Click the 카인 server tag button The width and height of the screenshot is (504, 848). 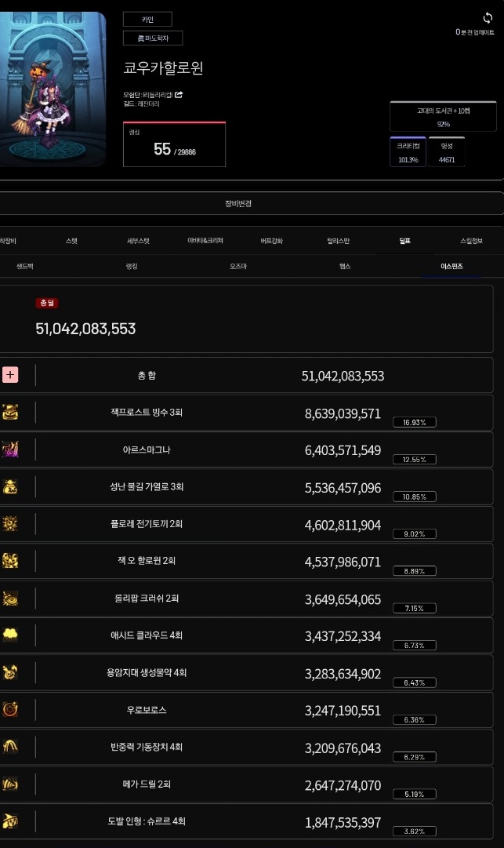(147, 19)
